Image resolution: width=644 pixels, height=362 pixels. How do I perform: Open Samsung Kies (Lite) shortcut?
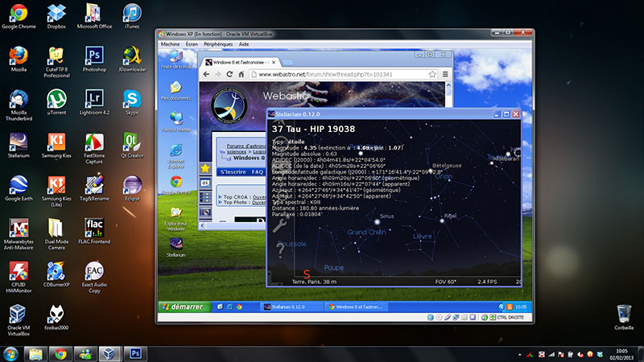(56, 191)
